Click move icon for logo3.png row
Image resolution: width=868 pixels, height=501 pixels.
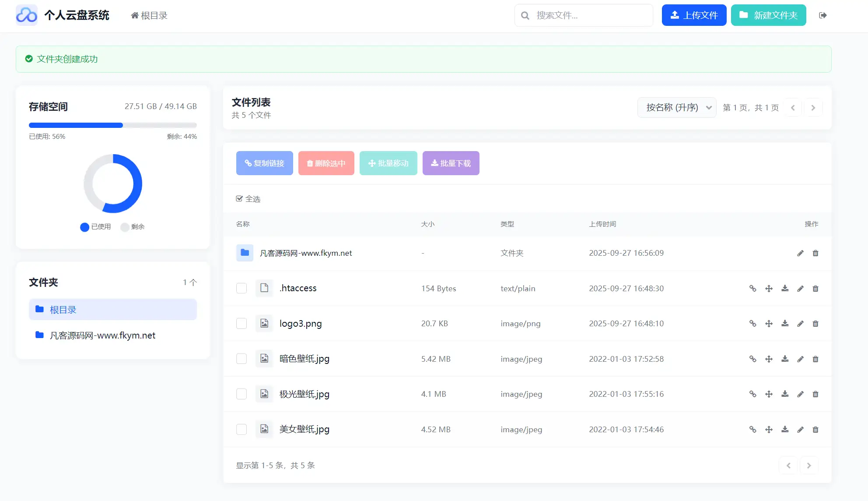[x=769, y=324]
